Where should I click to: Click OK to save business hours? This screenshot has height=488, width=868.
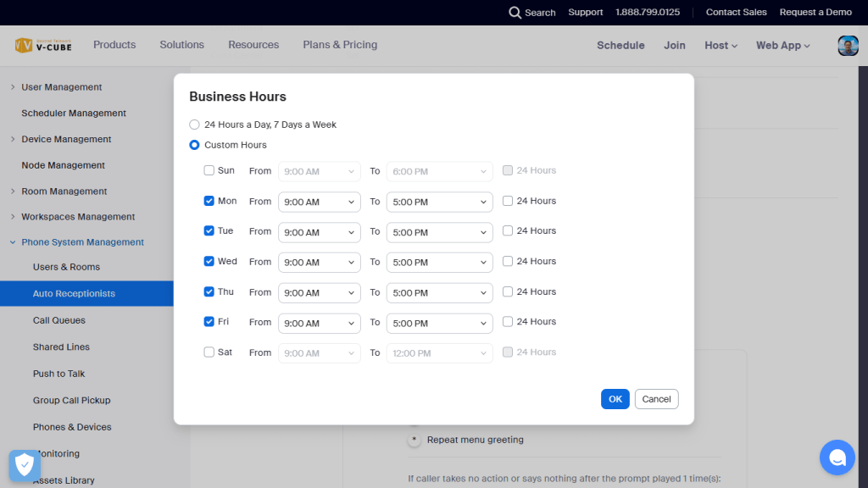pos(615,399)
